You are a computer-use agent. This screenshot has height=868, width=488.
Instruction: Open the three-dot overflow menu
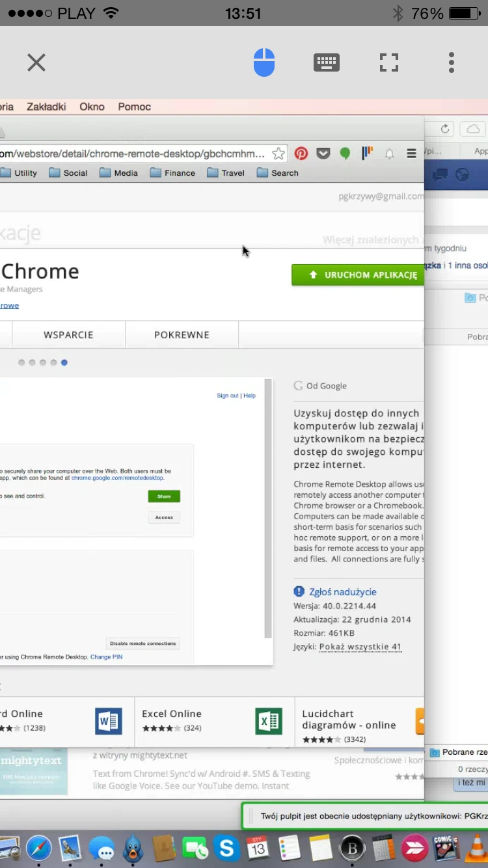click(x=452, y=62)
